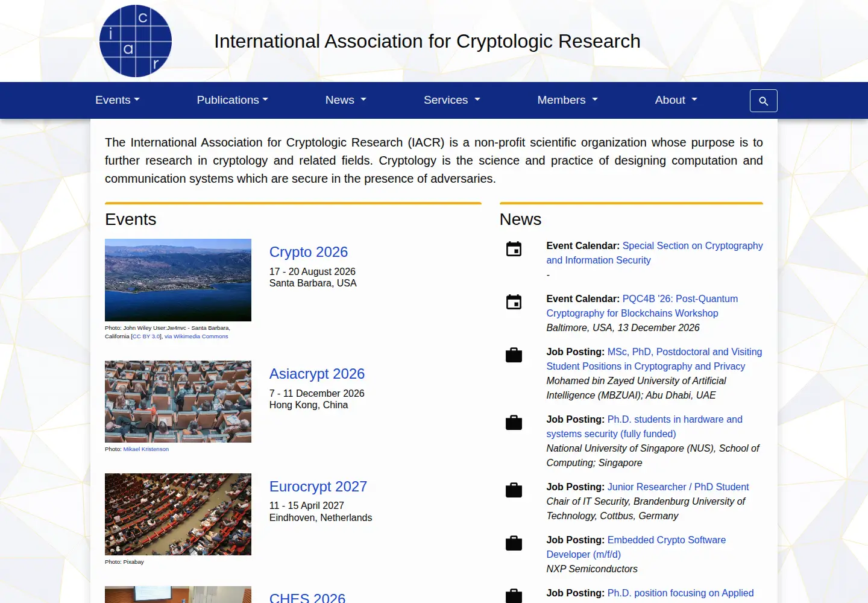
Task: Follow the via Wikimedia Commons link
Action: [197, 336]
